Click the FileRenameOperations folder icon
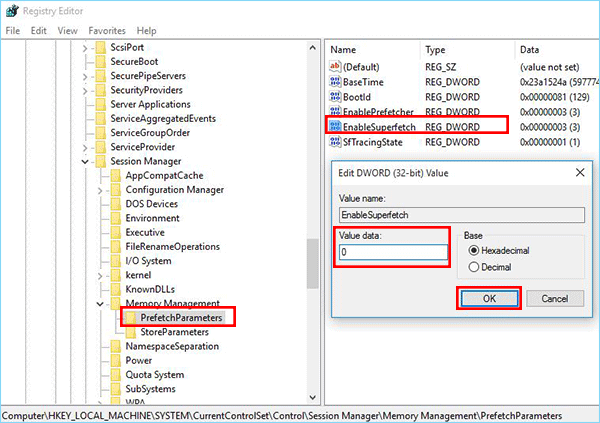Viewport: 600px width, 423px height. click(116, 247)
